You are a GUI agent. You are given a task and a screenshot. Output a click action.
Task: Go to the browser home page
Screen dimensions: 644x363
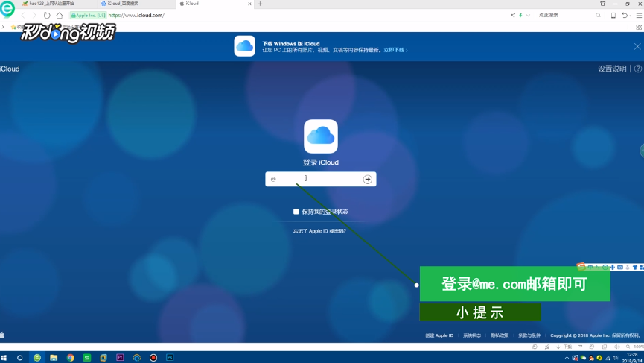pyautogui.click(x=60, y=15)
